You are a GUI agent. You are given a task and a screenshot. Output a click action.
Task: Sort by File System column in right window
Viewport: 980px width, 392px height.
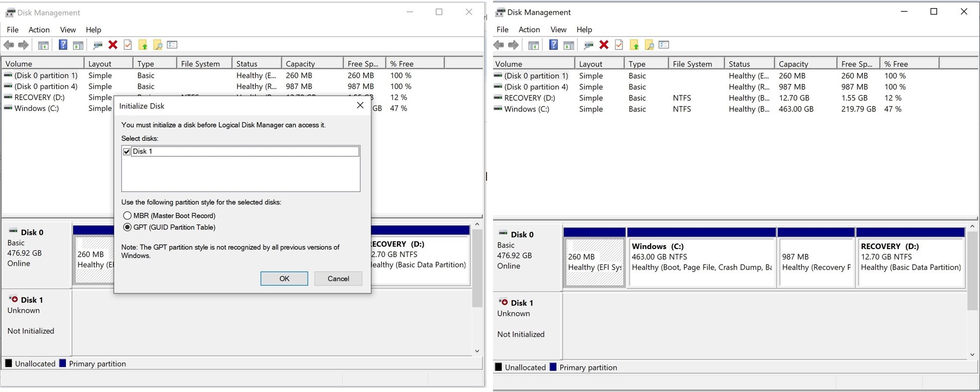point(696,64)
